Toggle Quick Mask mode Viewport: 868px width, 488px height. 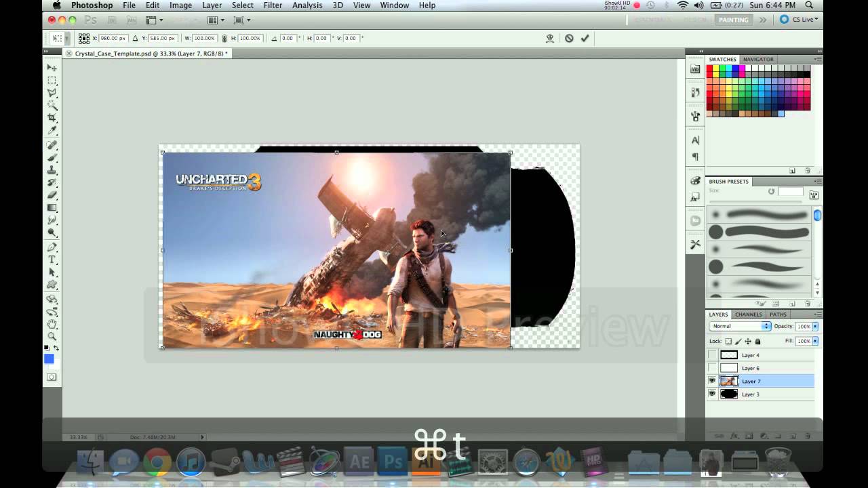click(x=52, y=377)
